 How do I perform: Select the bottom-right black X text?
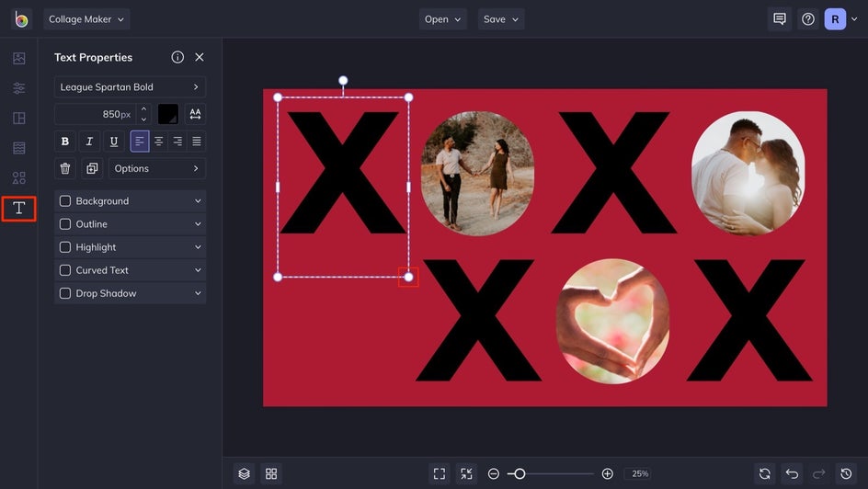749,320
